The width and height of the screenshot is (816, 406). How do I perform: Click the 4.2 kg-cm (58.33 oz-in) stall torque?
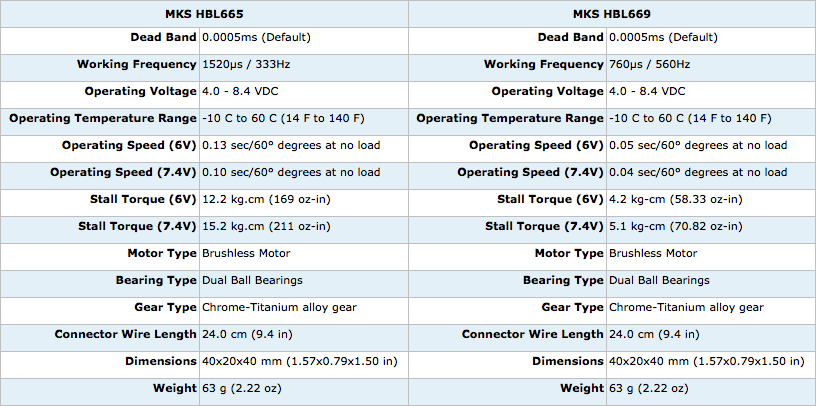(x=676, y=199)
